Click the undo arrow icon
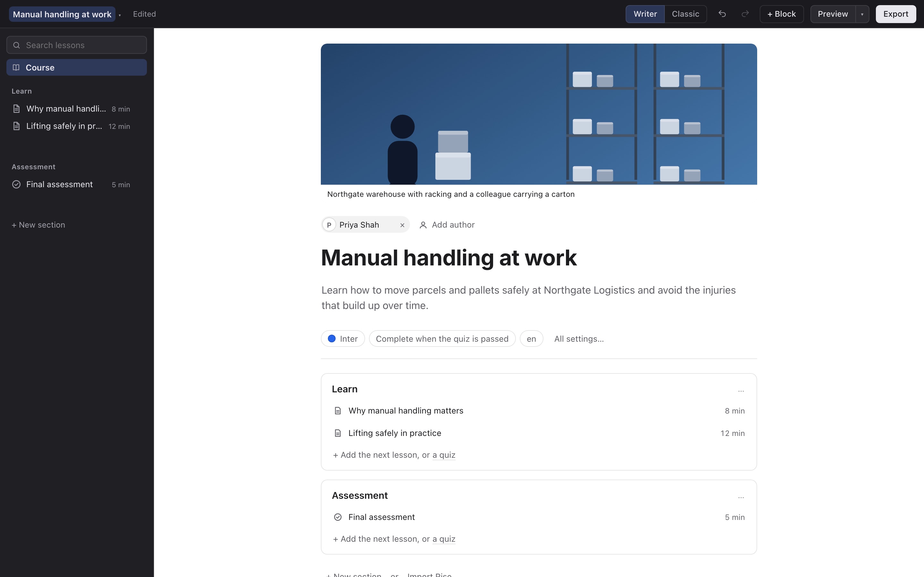This screenshot has height=577, width=924. point(722,14)
